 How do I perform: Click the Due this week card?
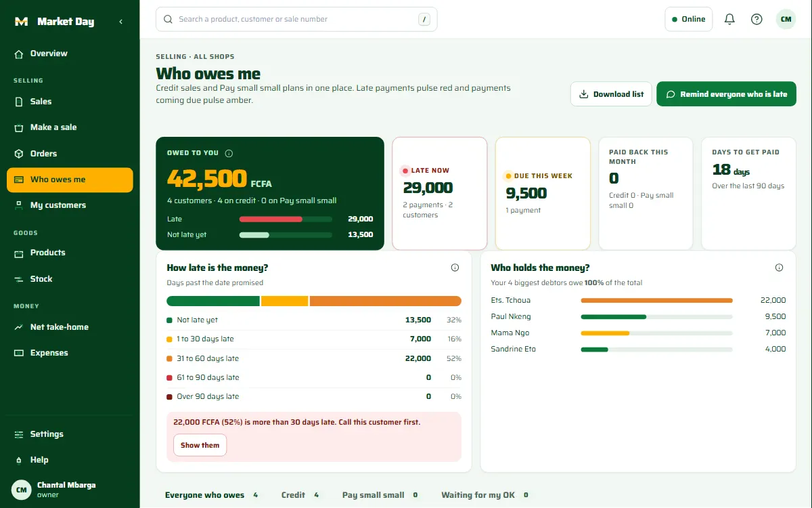(543, 194)
